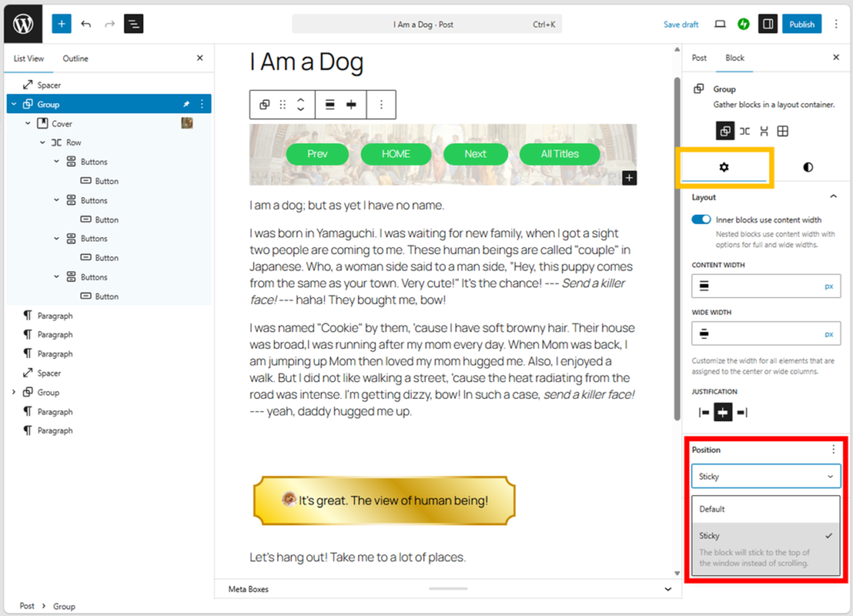Open the block inserter plus button

pos(62,24)
